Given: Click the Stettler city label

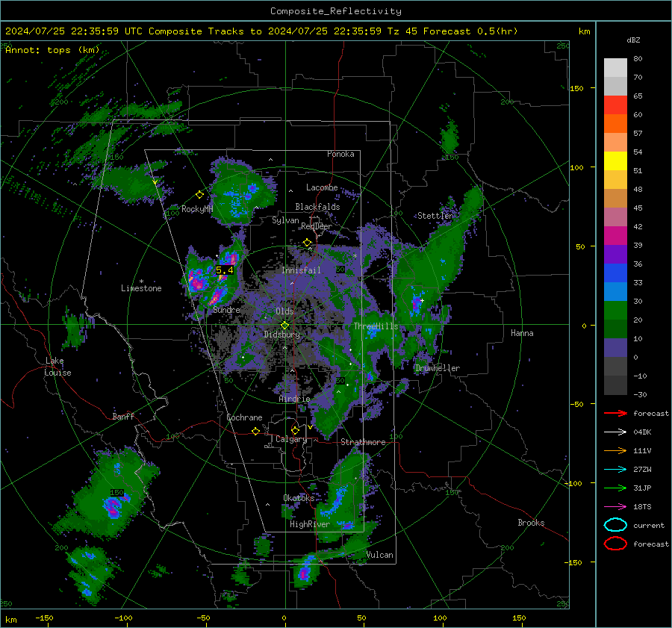Looking at the screenshot, I should pyautogui.click(x=435, y=216).
